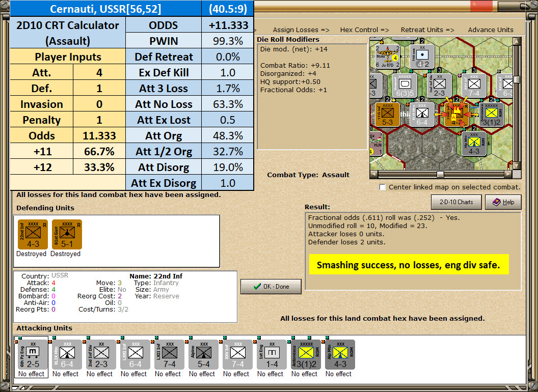
Task: Open the Advance Units step
Action: tap(491, 30)
